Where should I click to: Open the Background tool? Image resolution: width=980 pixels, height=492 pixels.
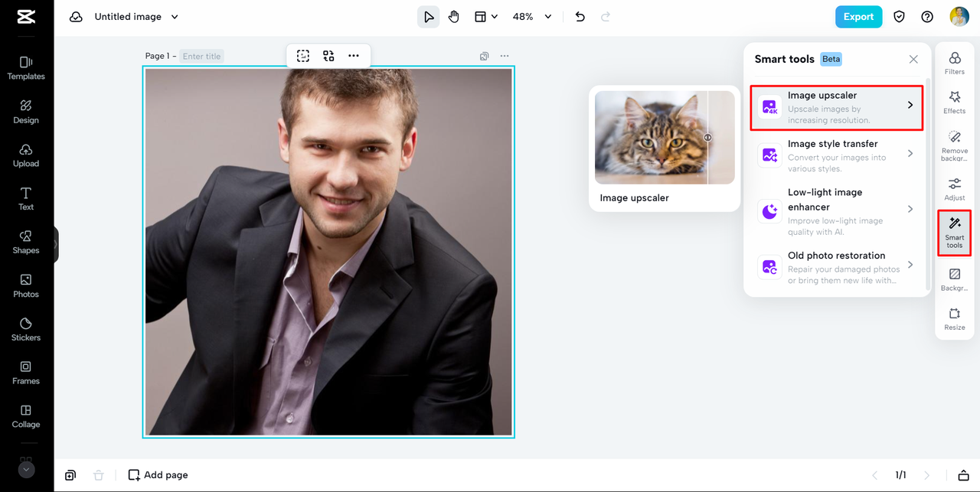click(955, 280)
